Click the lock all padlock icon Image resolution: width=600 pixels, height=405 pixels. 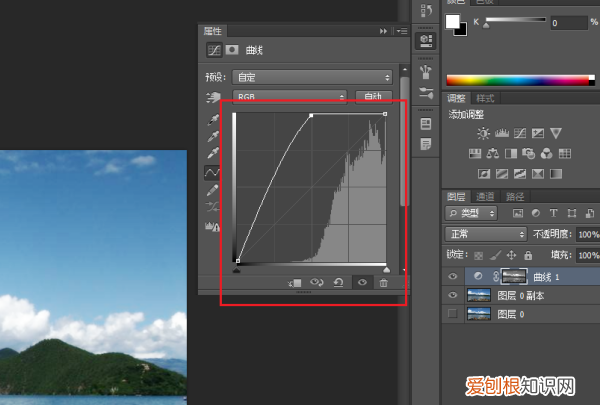click(x=526, y=255)
